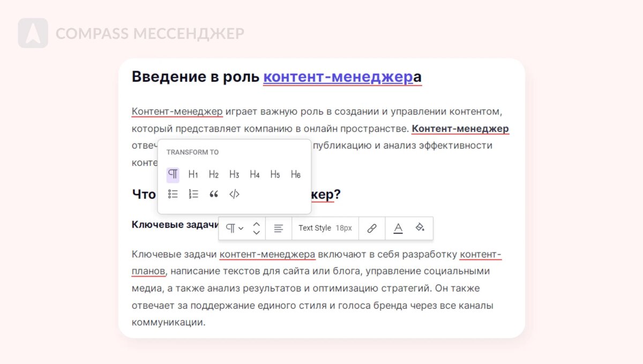The image size is (643, 364).
Task: Open text alignment options
Action: (x=279, y=228)
